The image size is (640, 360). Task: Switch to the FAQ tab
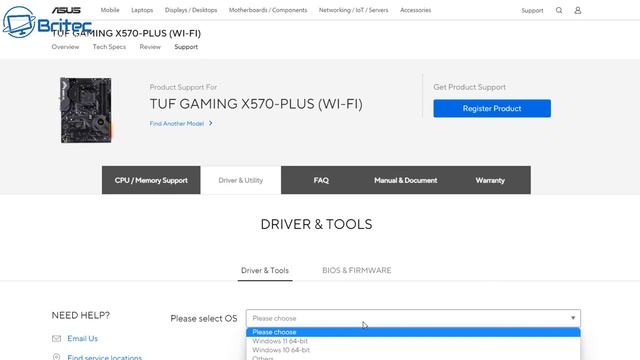(321, 180)
